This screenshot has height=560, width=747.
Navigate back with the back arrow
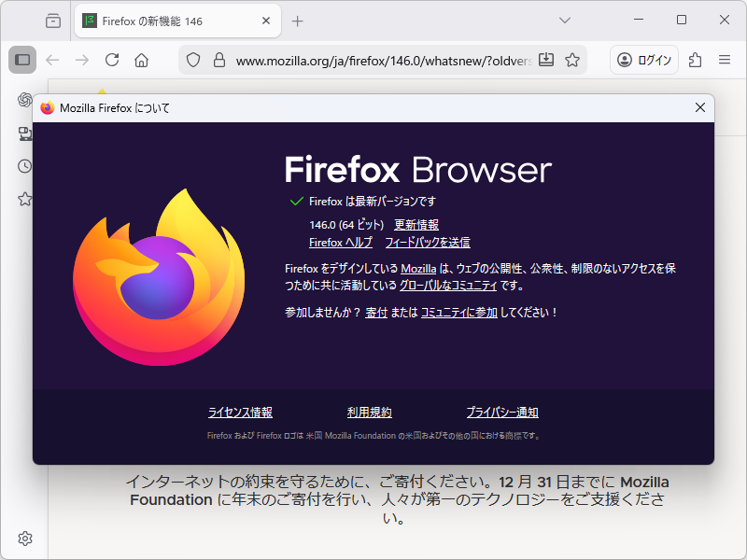pyautogui.click(x=53, y=60)
